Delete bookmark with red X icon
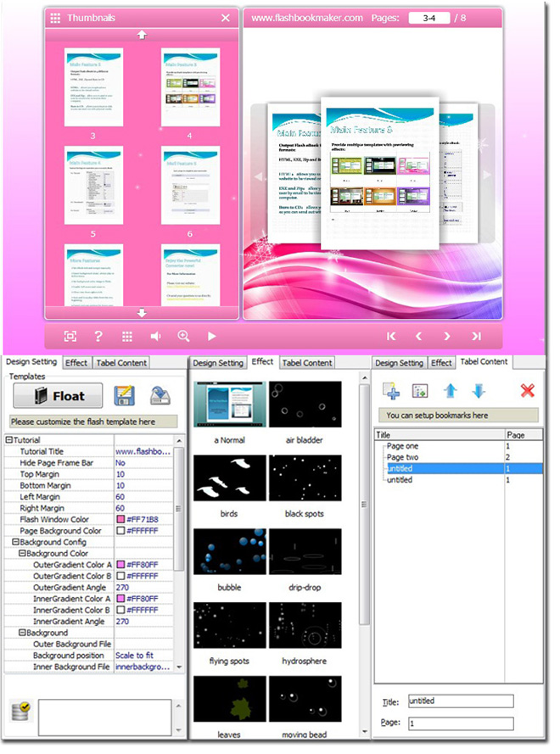This screenshot has width=560, height=754. [x=527, y=390]
